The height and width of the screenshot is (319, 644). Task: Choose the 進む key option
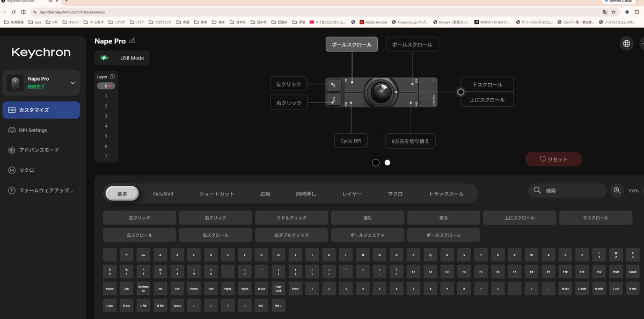(x=368, y=218)
